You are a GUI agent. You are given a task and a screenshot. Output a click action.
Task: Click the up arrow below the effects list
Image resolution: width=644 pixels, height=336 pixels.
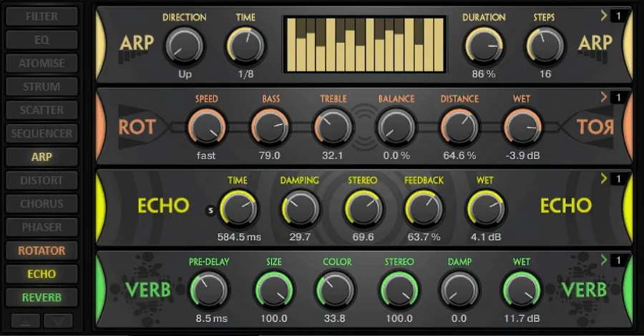pyautogui.click(x=26, y=321)
